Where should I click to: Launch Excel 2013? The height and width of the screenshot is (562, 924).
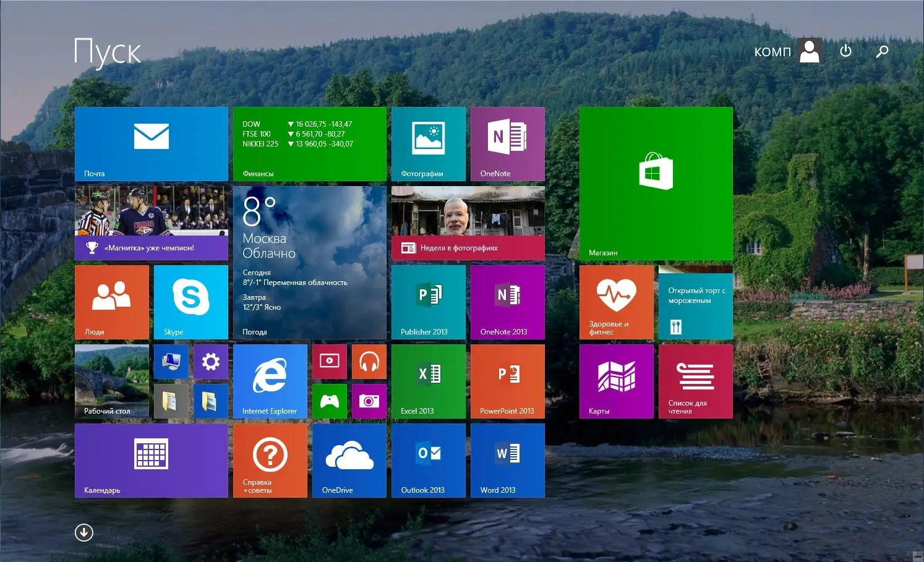pos(429,381)
